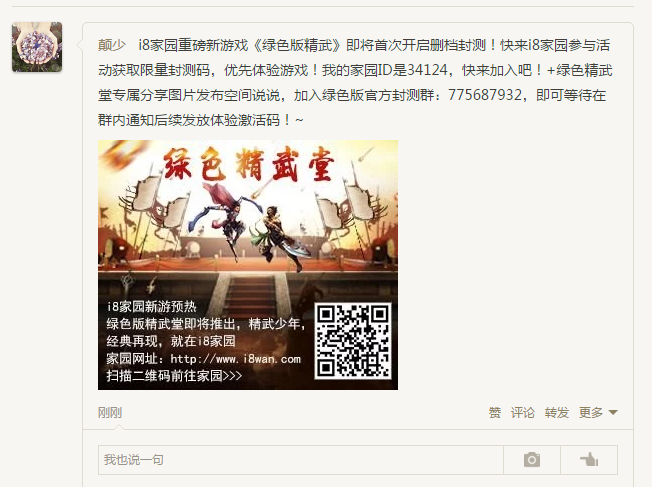652x487 pixels.
Task: Open the poster's flower avatar picture
Action: coord(37,47)
